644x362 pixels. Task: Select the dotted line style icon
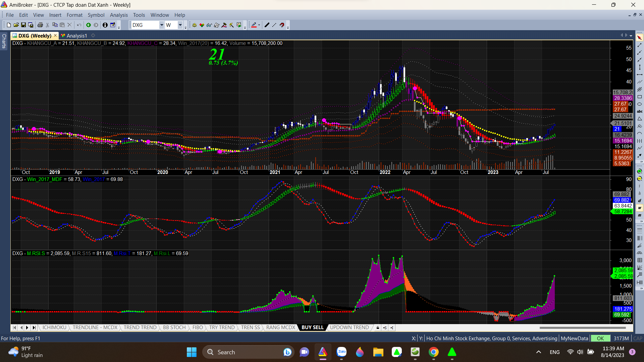[x=274, y=25]
